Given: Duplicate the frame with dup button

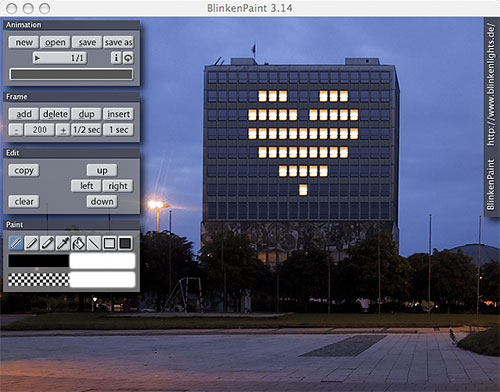Looking at the screenshot, I should pyautogui.click(x=86, y=114).
